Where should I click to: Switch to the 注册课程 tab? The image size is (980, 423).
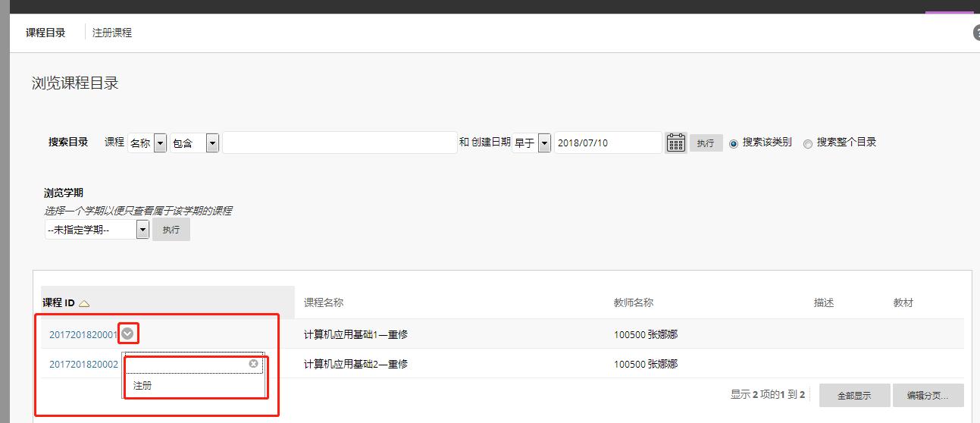112,33
